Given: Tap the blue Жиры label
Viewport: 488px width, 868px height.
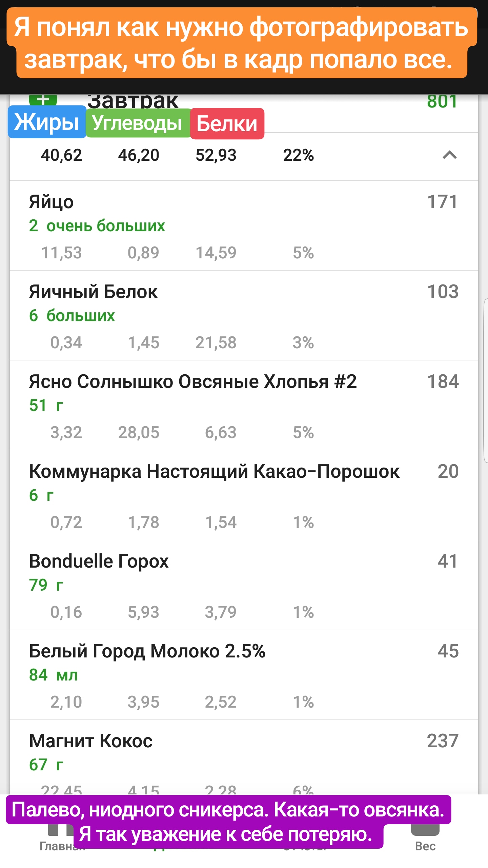Looking at the screenshot, I should point(47,122).
